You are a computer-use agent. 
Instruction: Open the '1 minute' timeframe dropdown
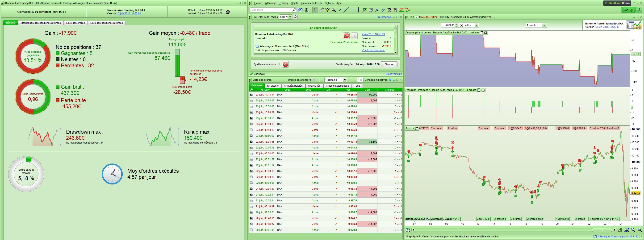pos(544,25)
